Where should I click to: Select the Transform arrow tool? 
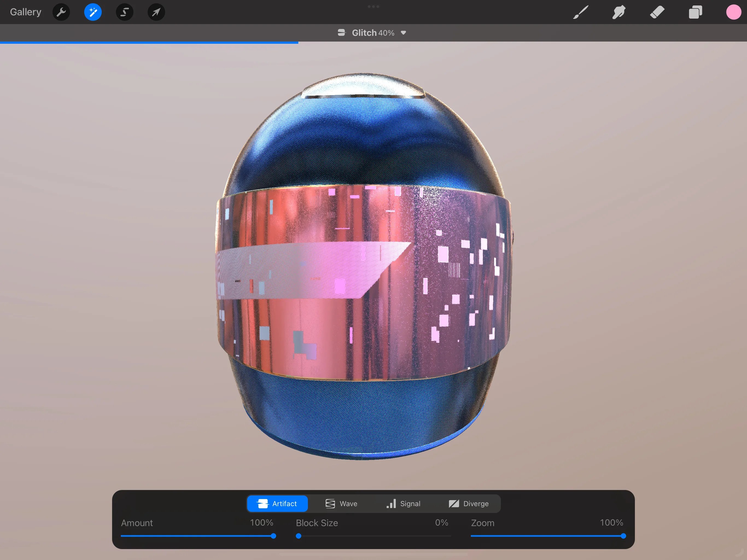pos(156,12)
